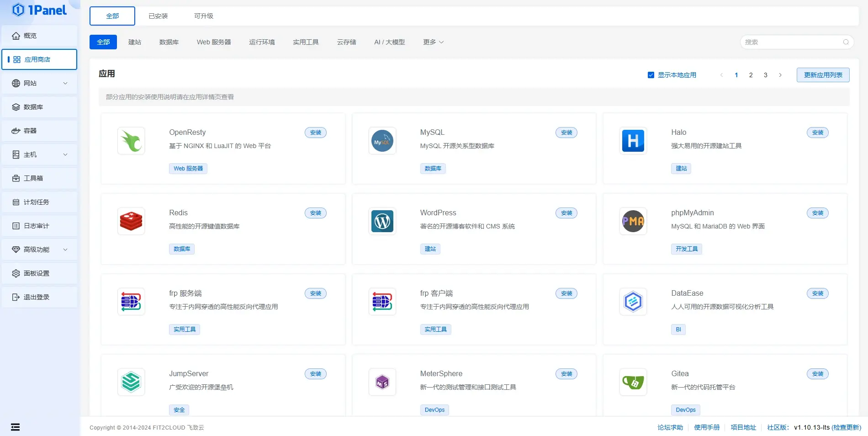Click the 网站 globe icon
868x436 pixels.
pos(16,83)
